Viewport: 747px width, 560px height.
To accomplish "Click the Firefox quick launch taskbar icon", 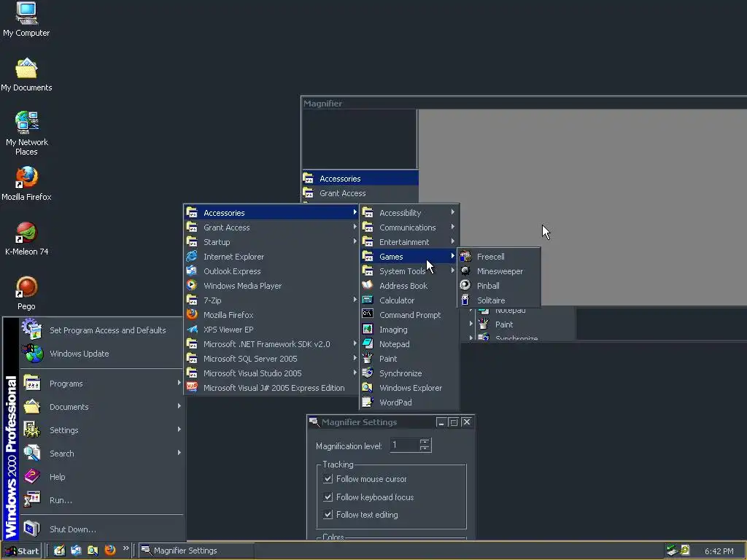I will [110, 551].
